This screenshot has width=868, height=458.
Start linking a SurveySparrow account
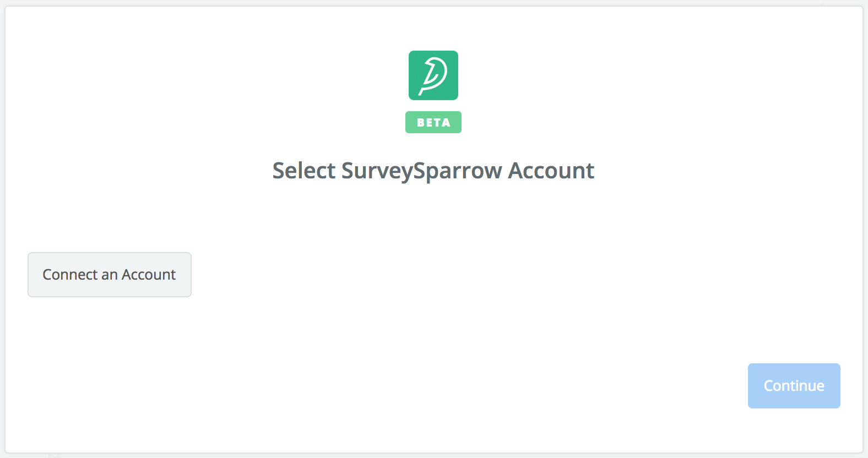pyautogui.click(x=110, y=275)
